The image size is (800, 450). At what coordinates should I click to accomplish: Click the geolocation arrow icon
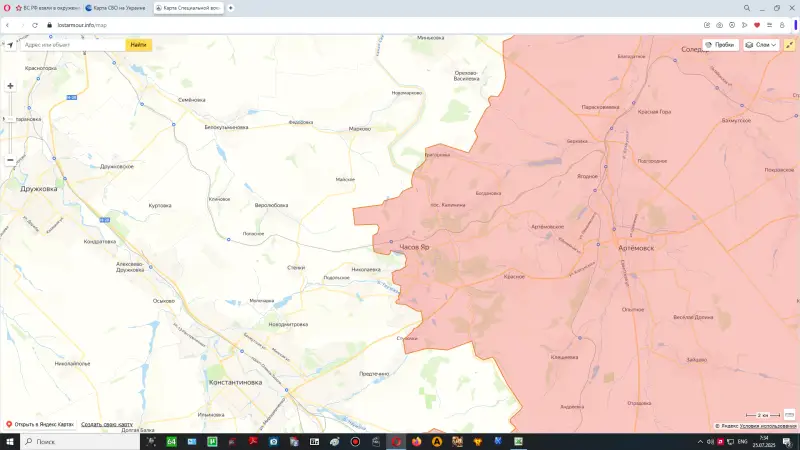click(10, 45)
